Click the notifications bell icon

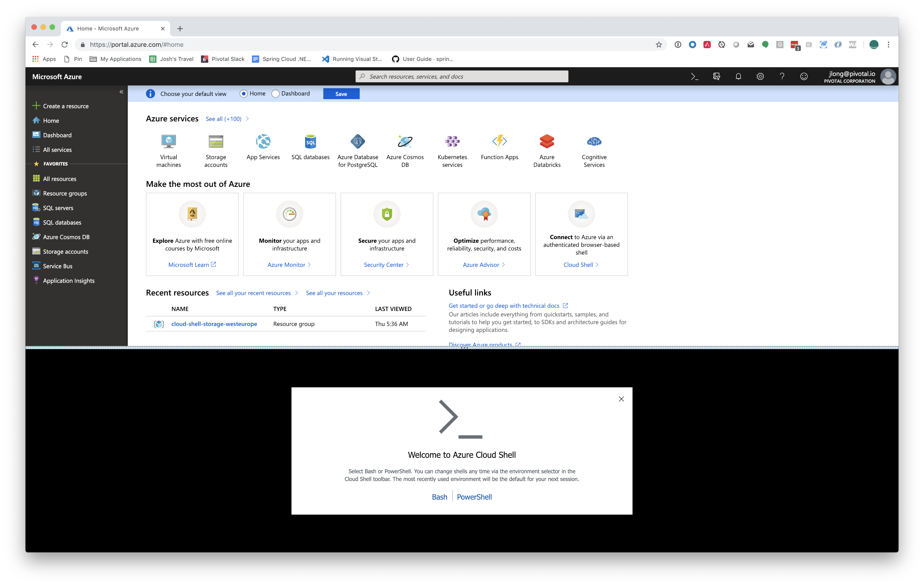[738, 76]
